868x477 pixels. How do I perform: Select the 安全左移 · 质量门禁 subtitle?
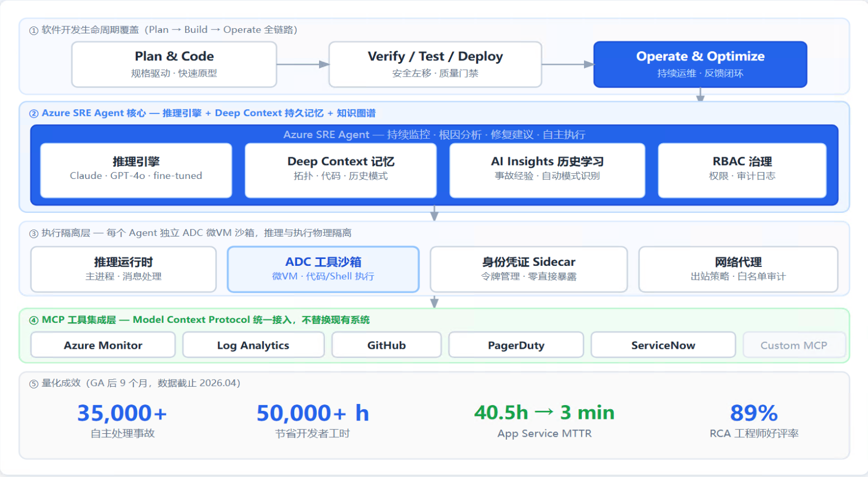(435, 73)
